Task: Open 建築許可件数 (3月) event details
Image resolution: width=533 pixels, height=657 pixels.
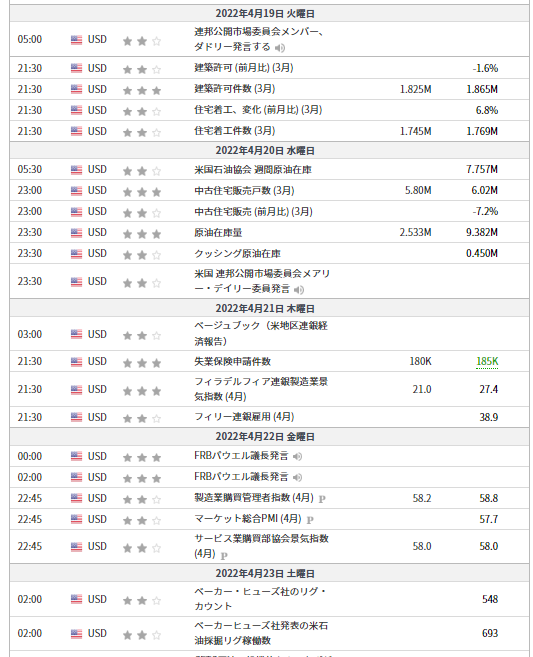Action: (x=235, y=89)
